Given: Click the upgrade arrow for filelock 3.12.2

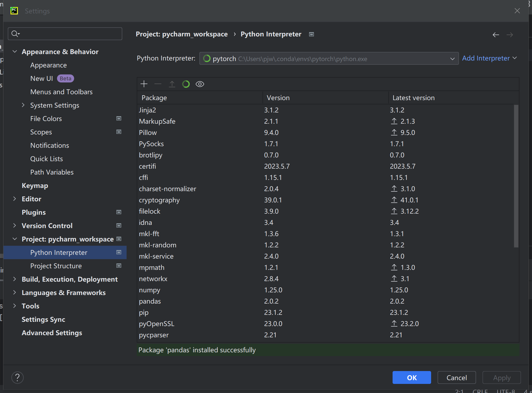Looking at the screenshot, I should coord(394,211).
